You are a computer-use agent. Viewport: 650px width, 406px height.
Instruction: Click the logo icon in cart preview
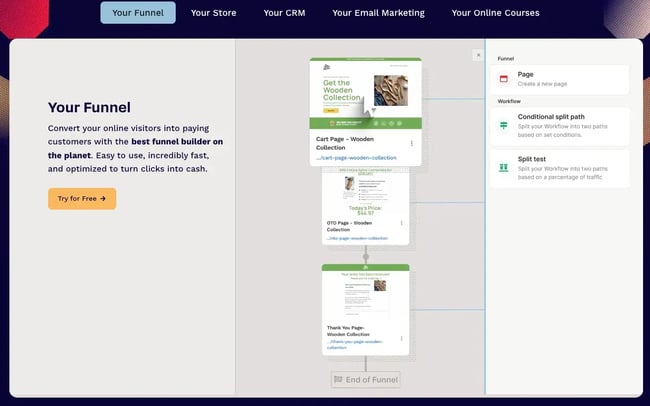[327, 67]
